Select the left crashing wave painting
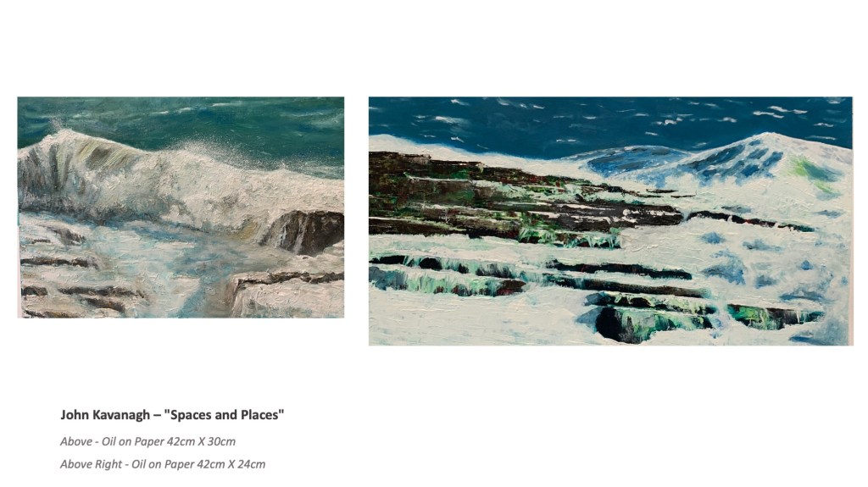The image size is (868, 487). (x=181, y=208)
